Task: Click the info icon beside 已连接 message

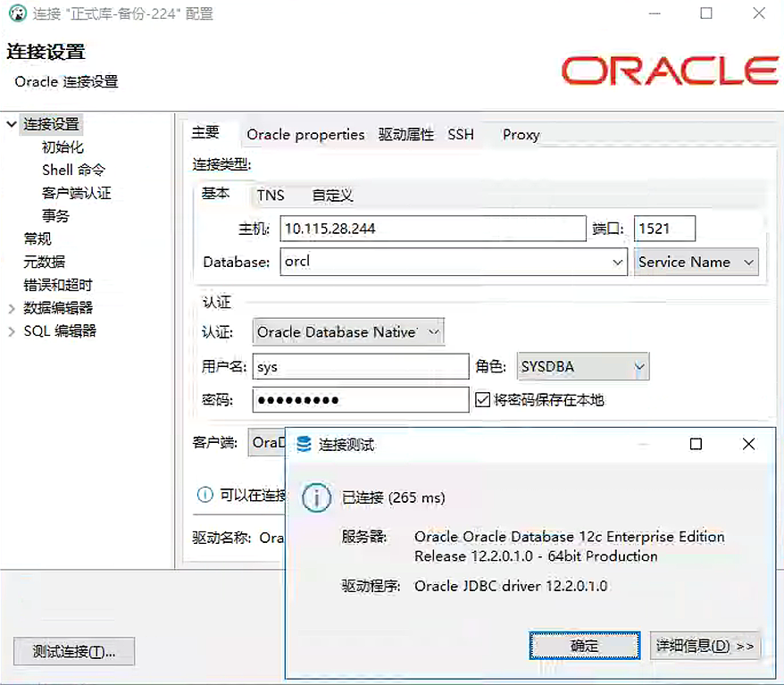Action: pos(316,497)
